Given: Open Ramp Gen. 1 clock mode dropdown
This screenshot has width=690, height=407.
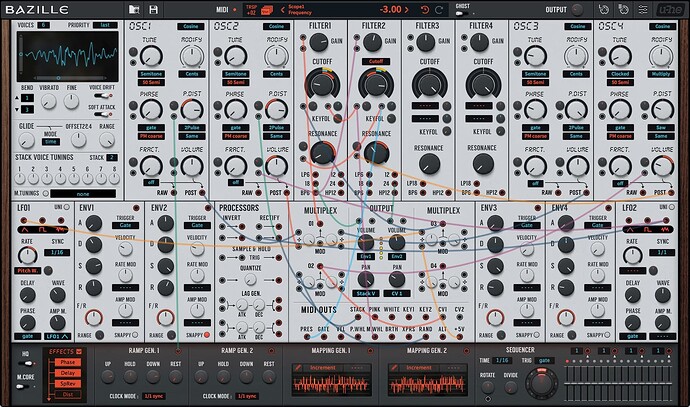Looking at the screenshot, I should [x=154, y=396].
